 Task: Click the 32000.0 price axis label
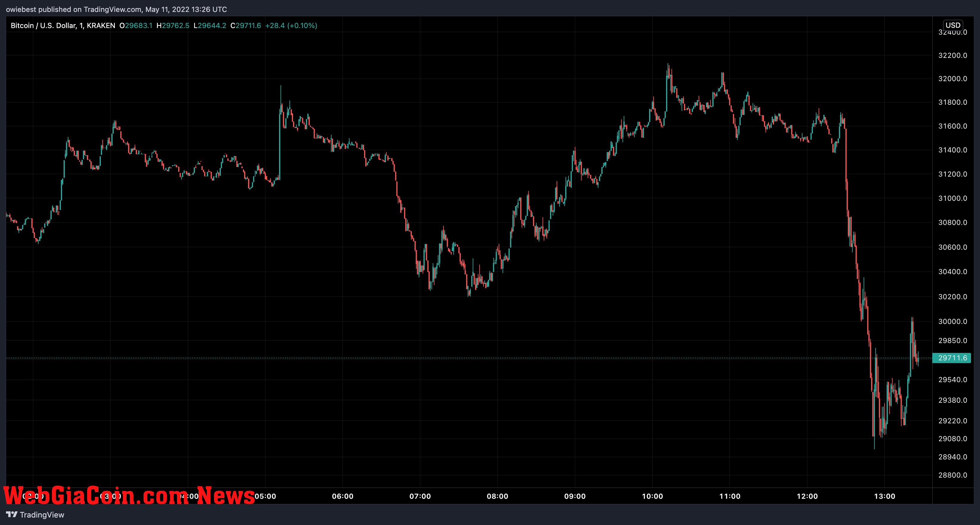tap(953, 79)
